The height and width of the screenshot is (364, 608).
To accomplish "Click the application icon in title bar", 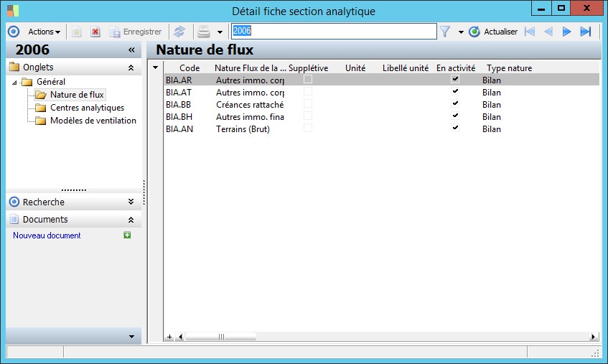I will tap(13, 11).
